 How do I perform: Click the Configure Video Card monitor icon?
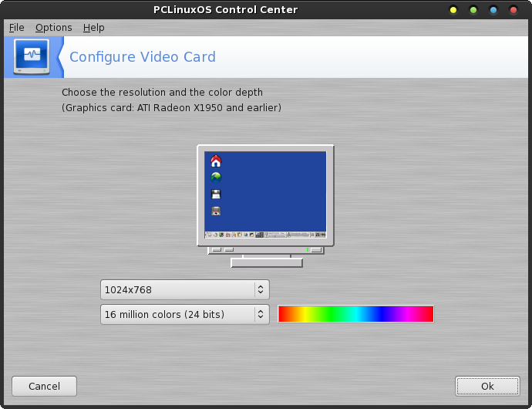click(x=32, y=57)
